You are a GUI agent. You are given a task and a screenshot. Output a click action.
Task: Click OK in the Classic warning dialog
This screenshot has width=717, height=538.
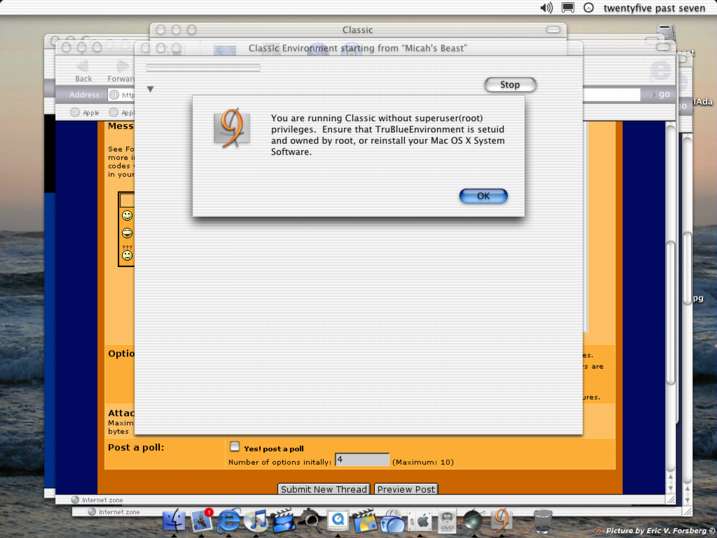coord(483,196)
